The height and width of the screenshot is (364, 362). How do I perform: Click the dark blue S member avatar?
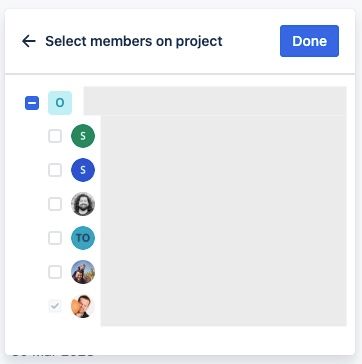pos(83,170)
